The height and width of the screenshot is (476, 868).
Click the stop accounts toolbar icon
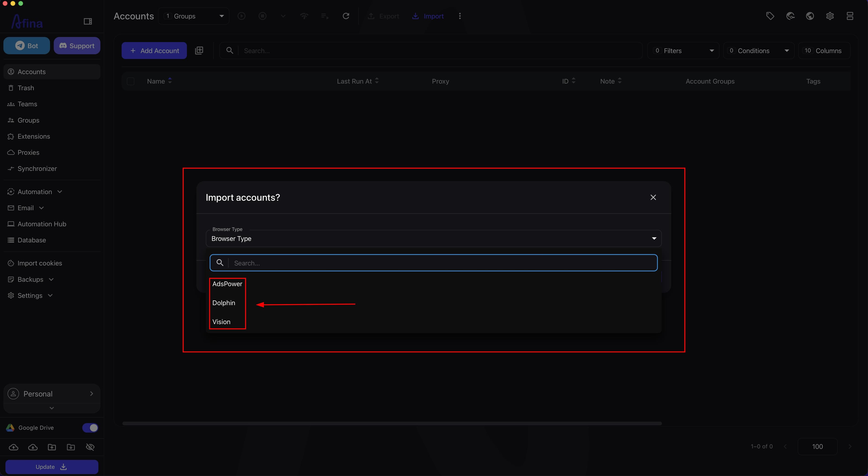[262, 16]
